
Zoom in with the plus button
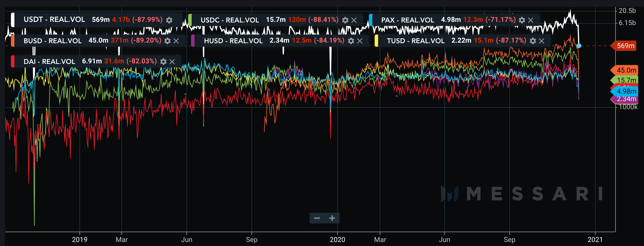click(x=332, y=218)
